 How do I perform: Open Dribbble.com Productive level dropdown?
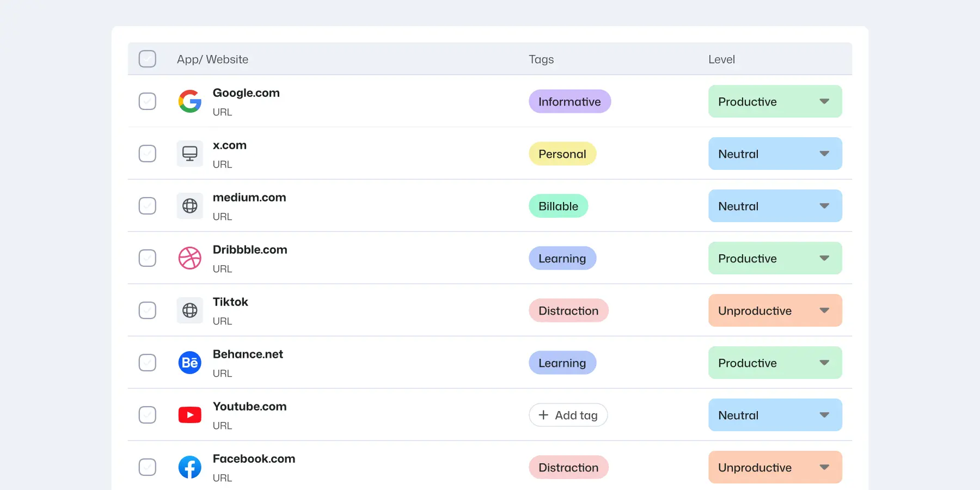[775, 258]
